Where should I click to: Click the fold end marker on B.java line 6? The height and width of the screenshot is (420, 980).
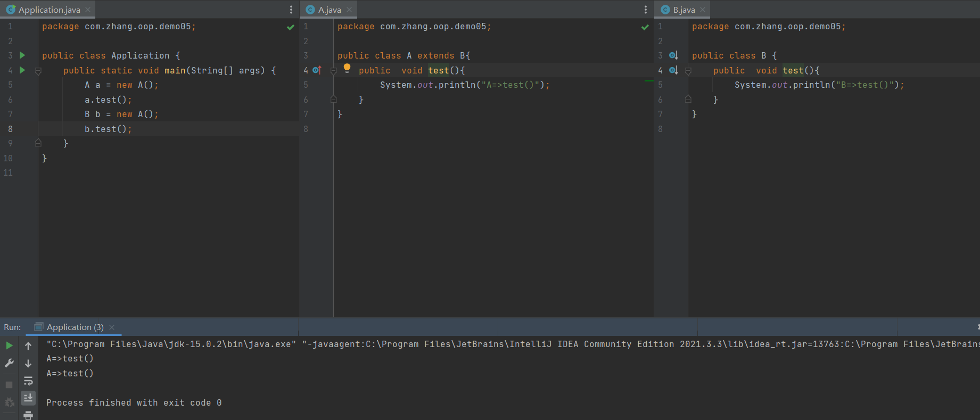(x=688, y=99)
